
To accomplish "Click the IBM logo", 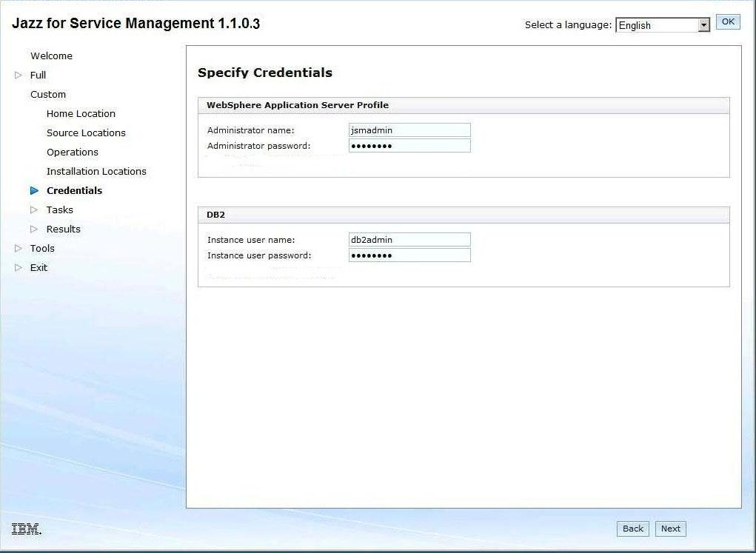I will pos(27,529).
